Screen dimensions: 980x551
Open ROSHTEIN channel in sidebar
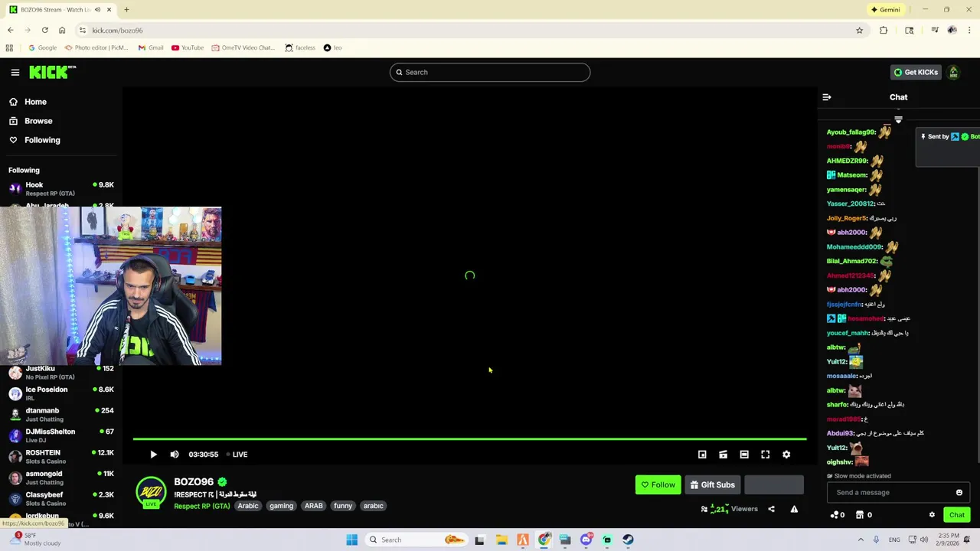tap(61, 457)
